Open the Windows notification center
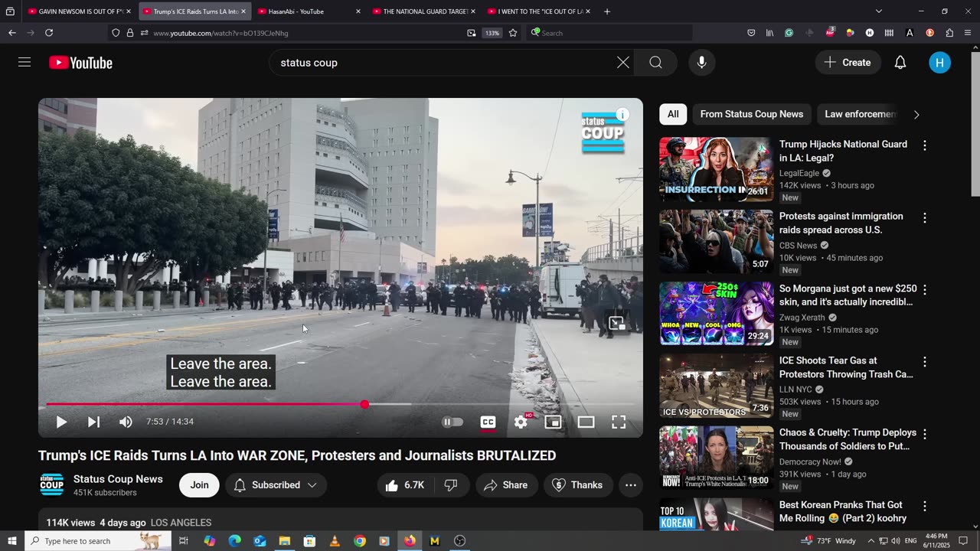 [x=963, y=541]
